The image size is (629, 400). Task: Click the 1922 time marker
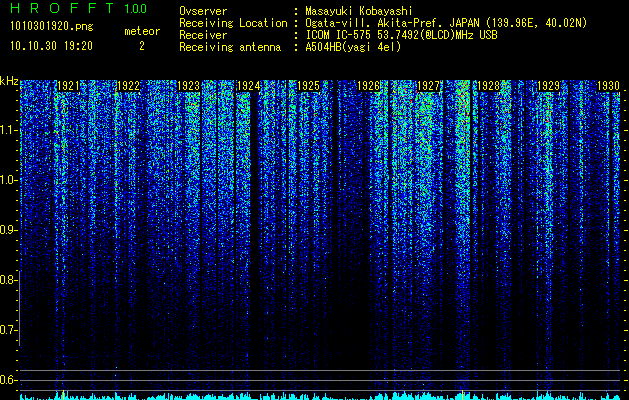click(x=128, y=86)
